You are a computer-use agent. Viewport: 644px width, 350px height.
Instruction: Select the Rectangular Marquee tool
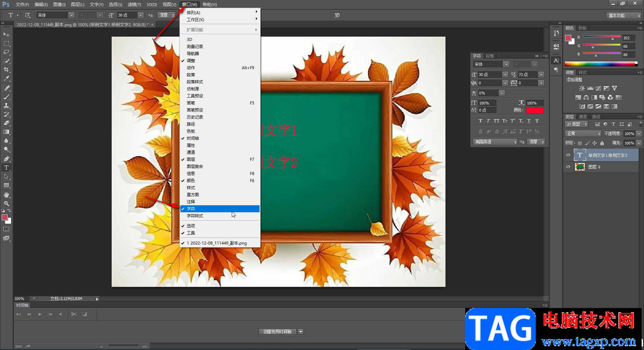[6, 43]
